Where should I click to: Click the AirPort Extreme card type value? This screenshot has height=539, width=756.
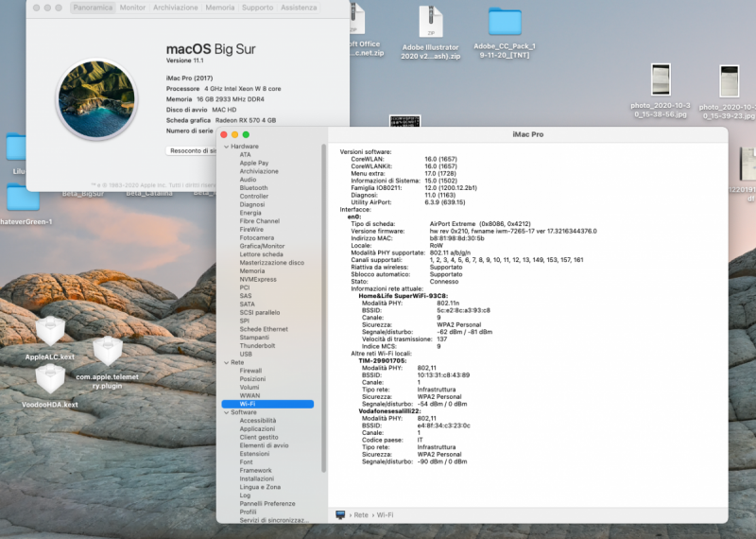point(480,224)
